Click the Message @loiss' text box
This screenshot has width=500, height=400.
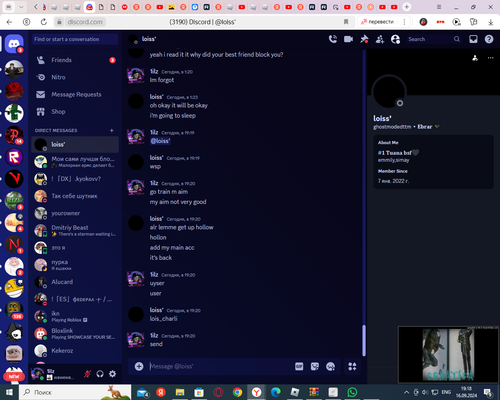[x=220, y=366]
